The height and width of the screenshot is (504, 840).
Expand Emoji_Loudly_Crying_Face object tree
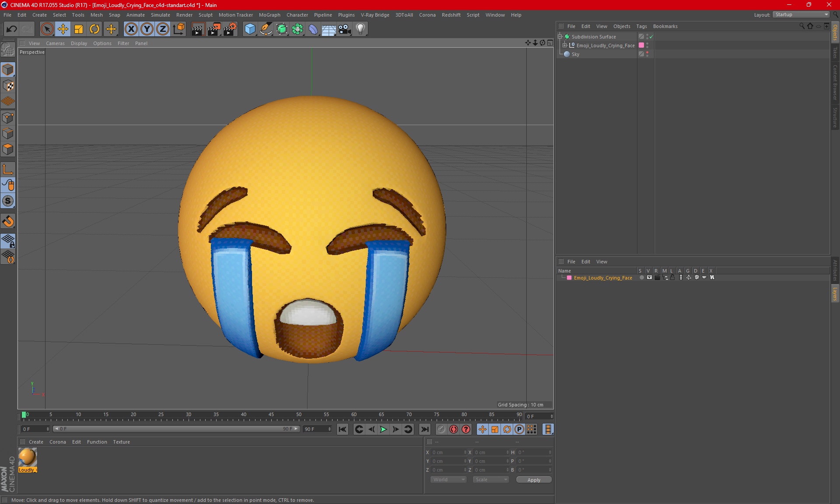[x=565, y=45]
